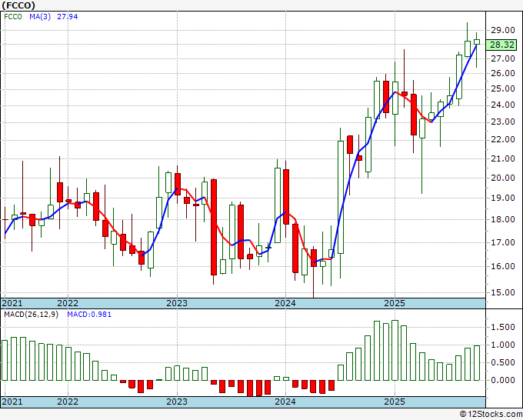Click the last MACD histogram bar
Screen dimensions: 523x420
click(x=477, y=363)
